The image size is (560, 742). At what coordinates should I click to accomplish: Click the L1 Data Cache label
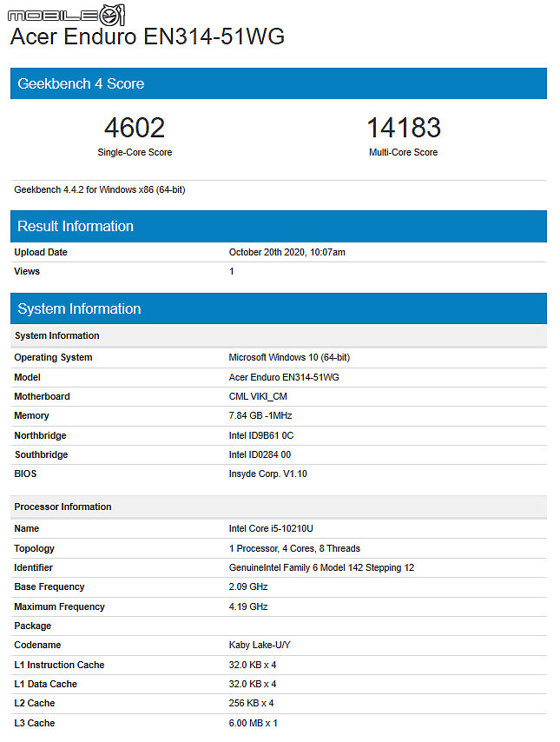(45, 684)
